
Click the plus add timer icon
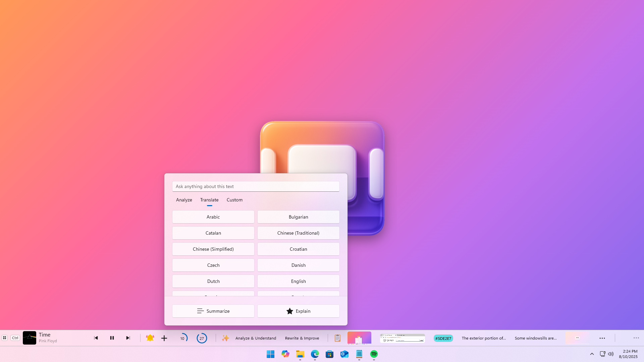click(164, 338)
